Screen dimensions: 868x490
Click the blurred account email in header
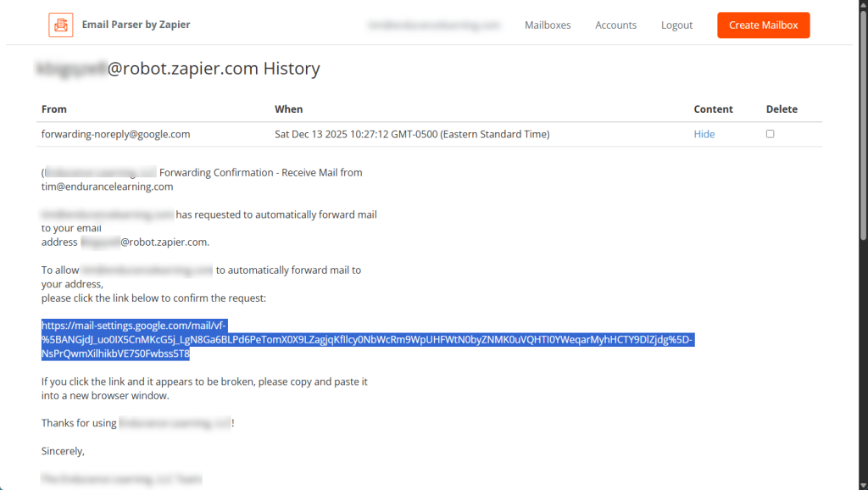click(x=434, y=25)
